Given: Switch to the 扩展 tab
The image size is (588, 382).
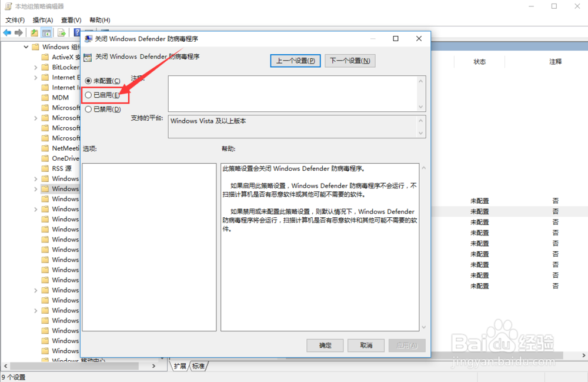Looking at the screenshot, I should point(180,366).
